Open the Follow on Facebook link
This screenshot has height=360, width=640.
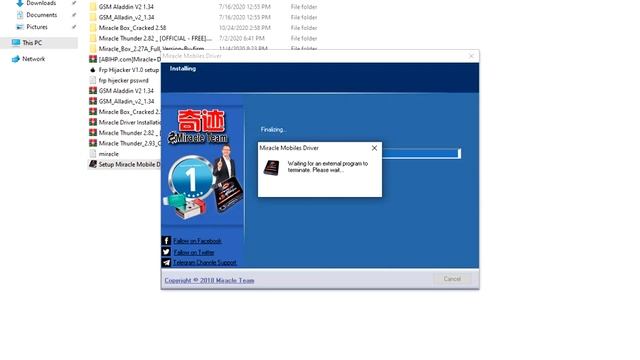[197, 241]
